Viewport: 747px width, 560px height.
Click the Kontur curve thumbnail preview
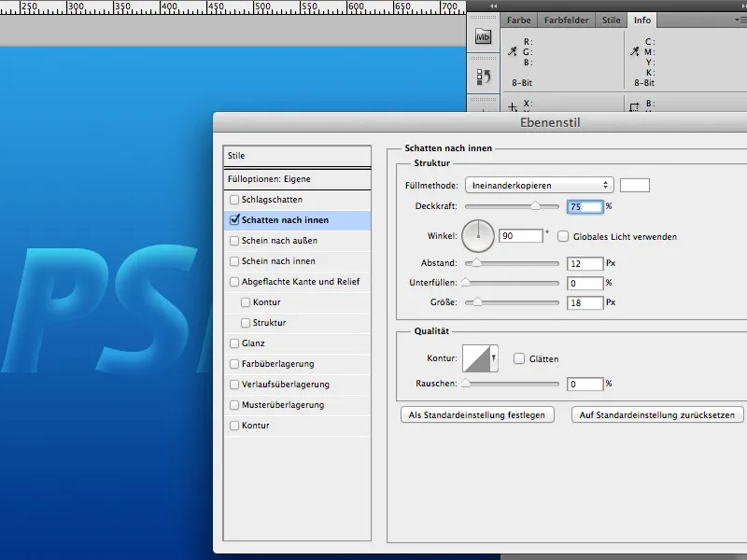tap(476, 358)
